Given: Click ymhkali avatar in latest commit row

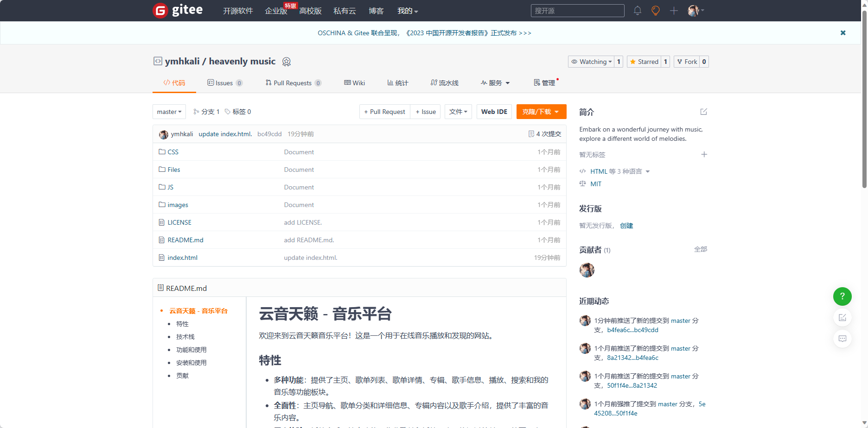Looking at the screenshot, I should (x=164, y=134).
